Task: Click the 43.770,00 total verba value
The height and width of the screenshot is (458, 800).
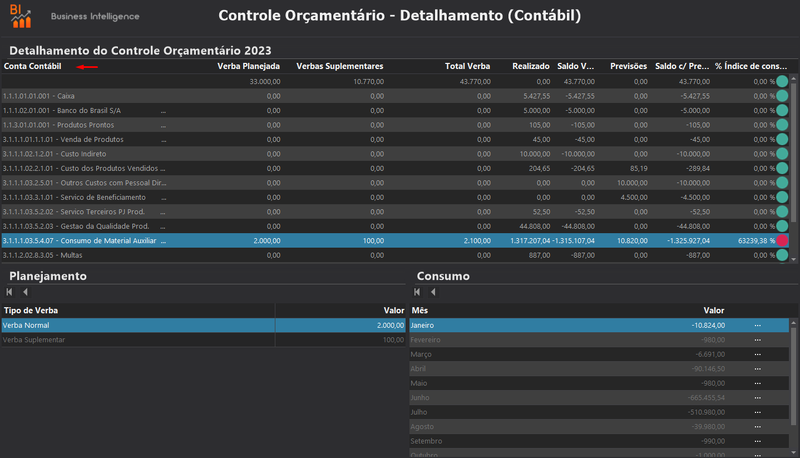Action: (475, 82)
